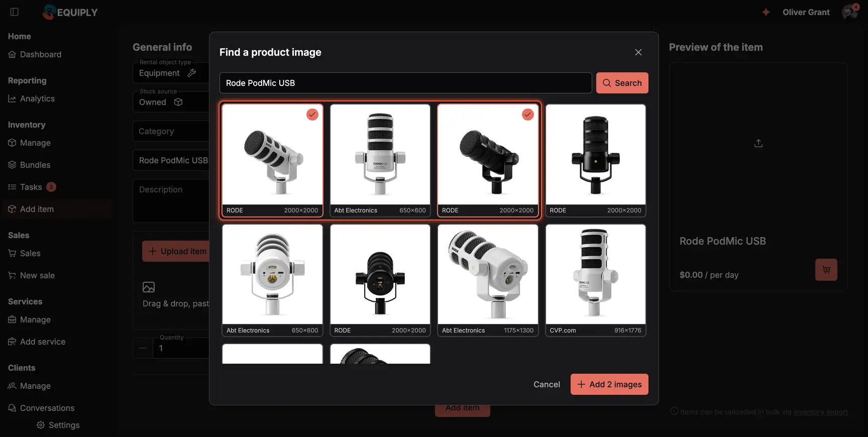Open the Stock source Owned dropdown
Screen dimensions: 868x437
[171, 102]
